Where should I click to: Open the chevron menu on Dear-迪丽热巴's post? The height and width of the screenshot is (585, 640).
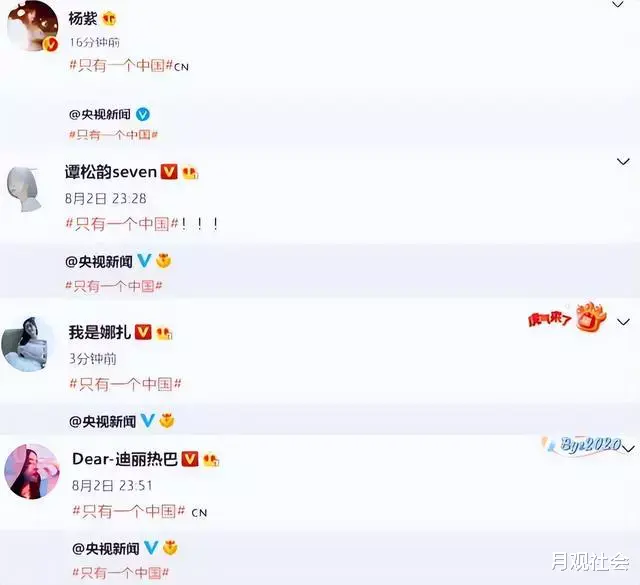(628, 449)
